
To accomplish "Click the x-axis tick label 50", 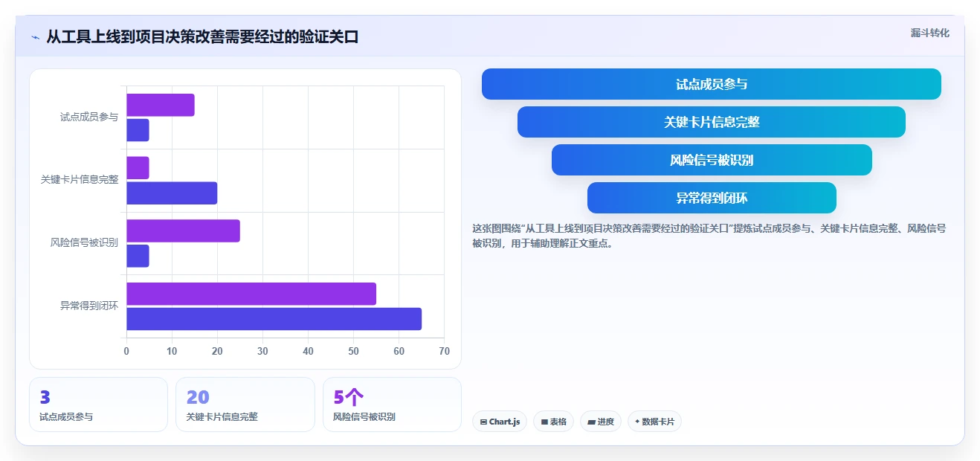I will (353, 351).
